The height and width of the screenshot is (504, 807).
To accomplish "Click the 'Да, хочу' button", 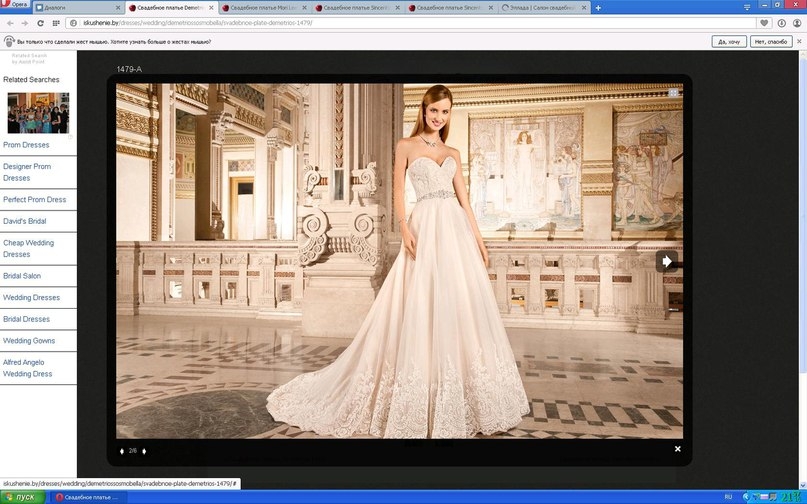I will point(729,41).
